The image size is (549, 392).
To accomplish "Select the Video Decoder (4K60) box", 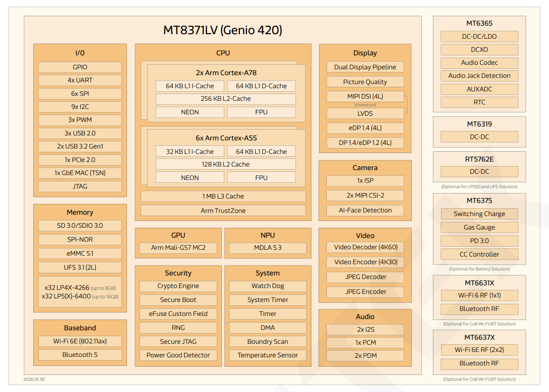I will 365,247.
